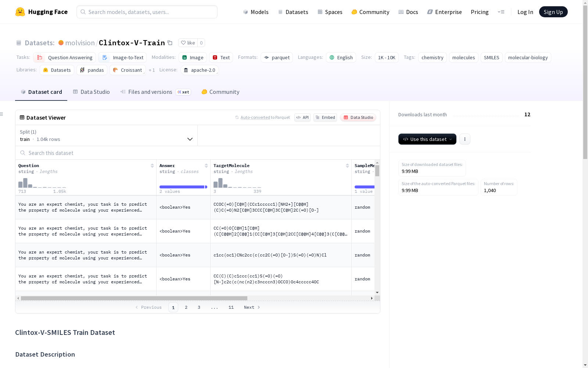
Task: Focus the top search models field
Action: click(x=147, y=12)
